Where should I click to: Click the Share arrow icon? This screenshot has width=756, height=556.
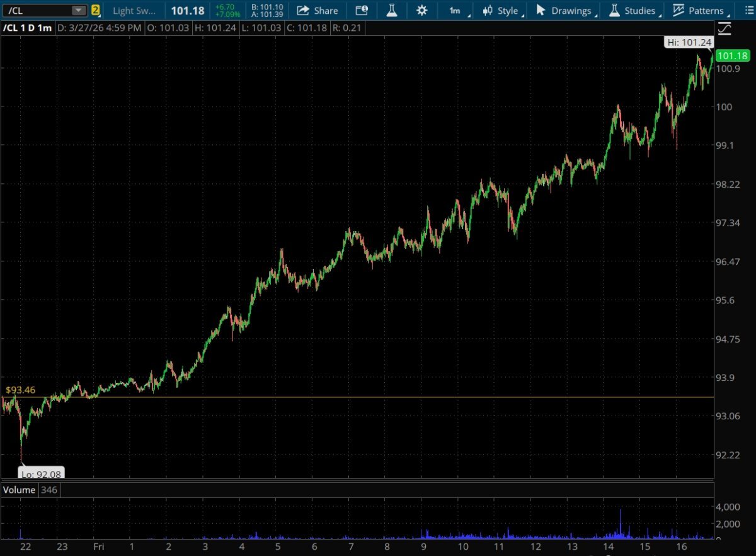point(303,11)
